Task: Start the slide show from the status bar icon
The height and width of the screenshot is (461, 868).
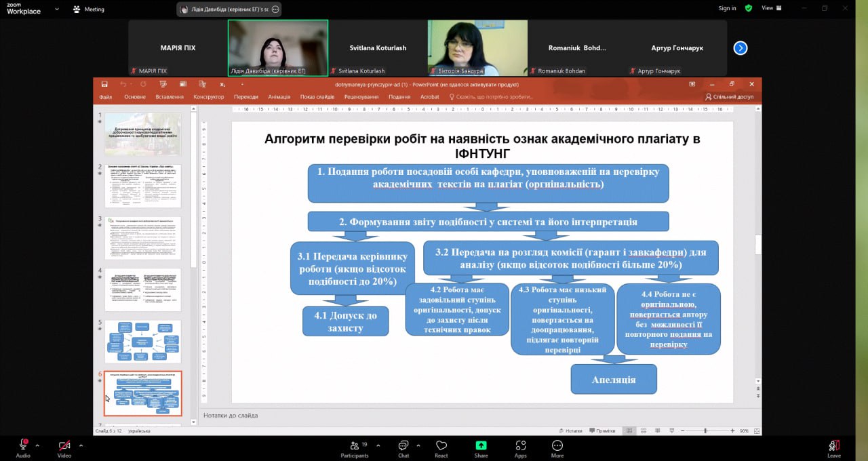Action: pos(671,430)
